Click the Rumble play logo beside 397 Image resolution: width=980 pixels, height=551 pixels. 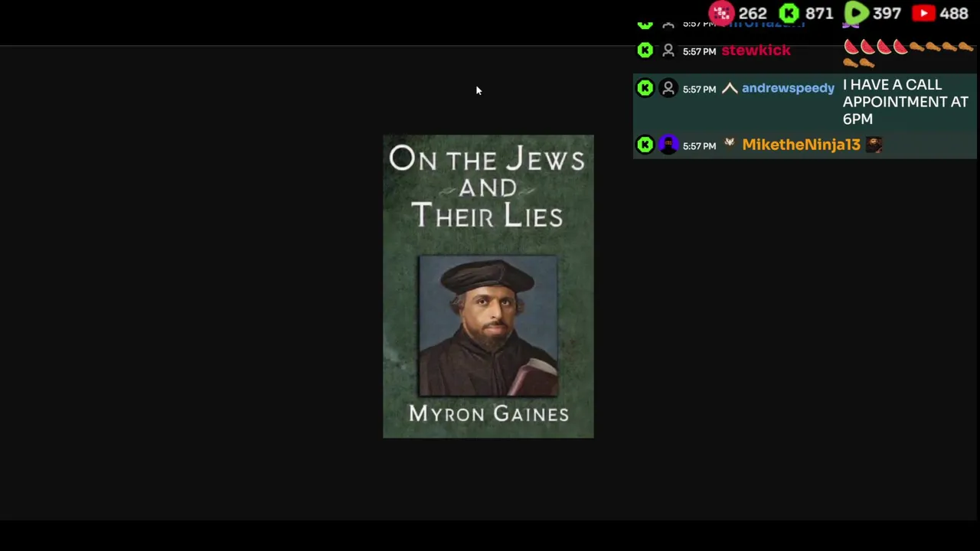(856, 13)
